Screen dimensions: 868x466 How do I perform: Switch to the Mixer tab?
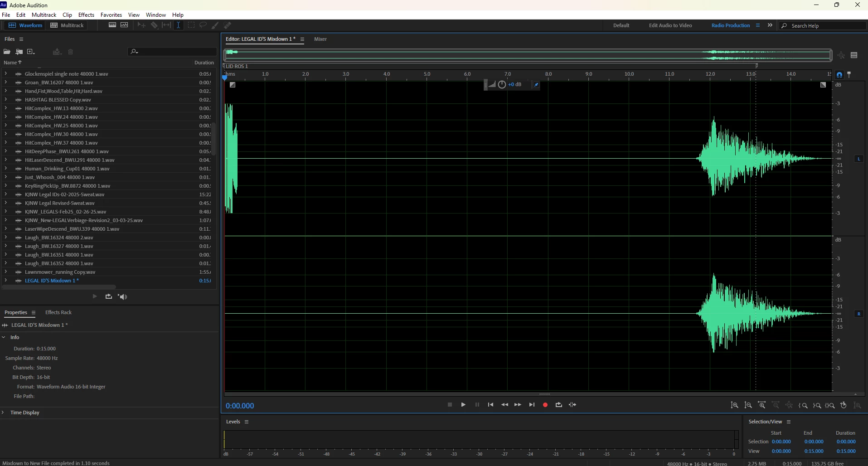click(x=320, y=39)
